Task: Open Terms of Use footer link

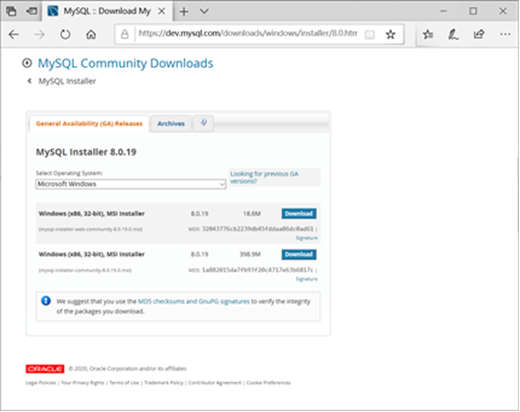Action: pyautogui.click(x=124, y=383)
